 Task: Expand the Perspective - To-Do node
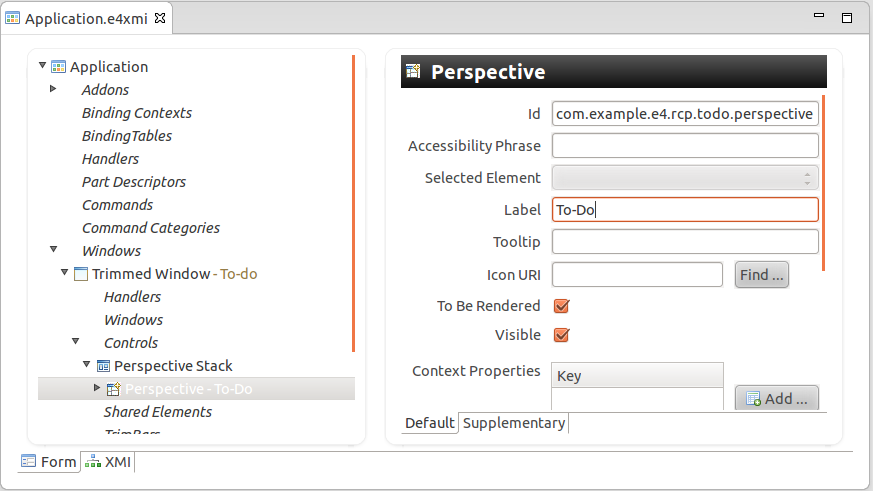(x=97, y=388)
